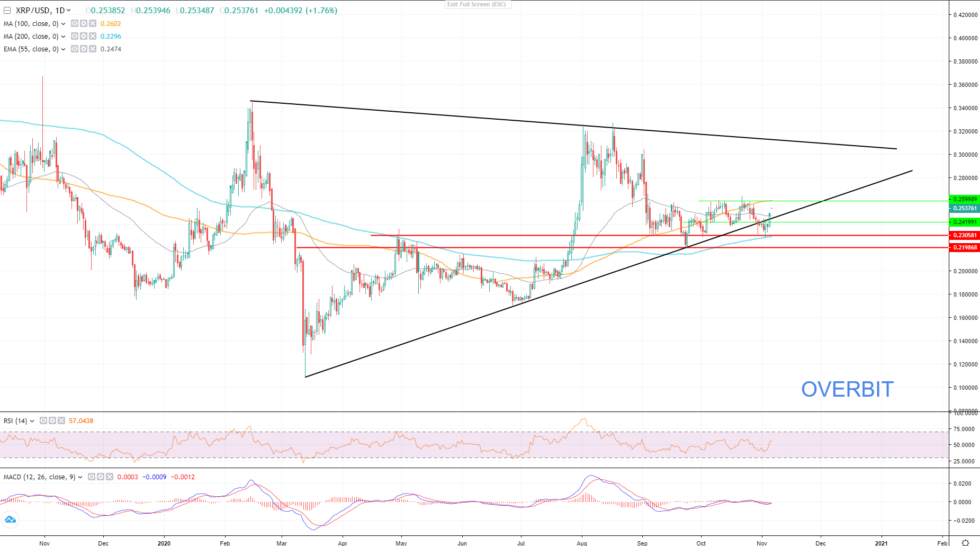
Task: Click the RSI value 57.0438
Action: coord(81,421)
